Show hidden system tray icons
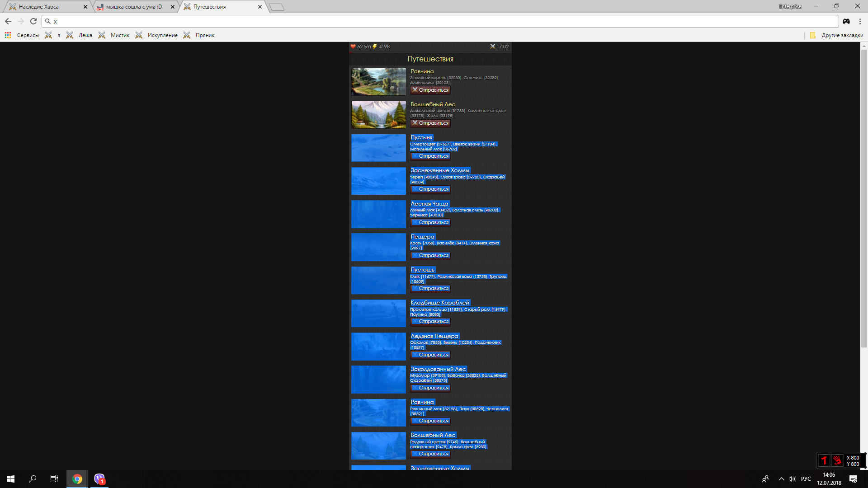868x488 pixels. [781, 479]
